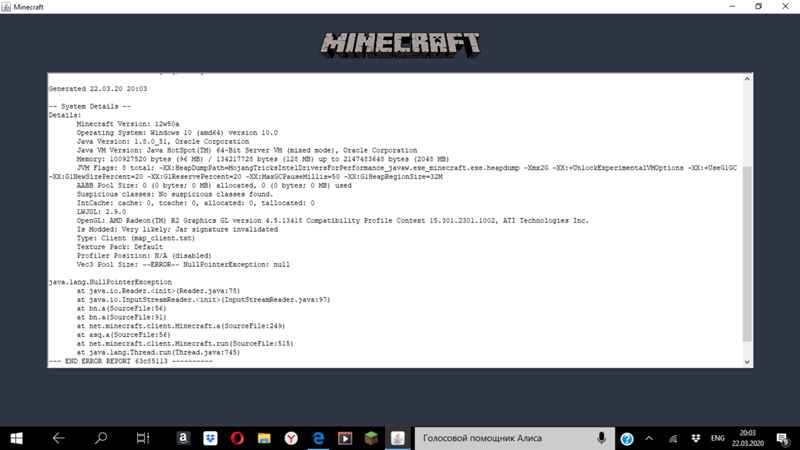Click the 'Vec3 Pool Size' error line
Image resolution: width=800 pixels, height=450 pixels.
click(183, 265)
